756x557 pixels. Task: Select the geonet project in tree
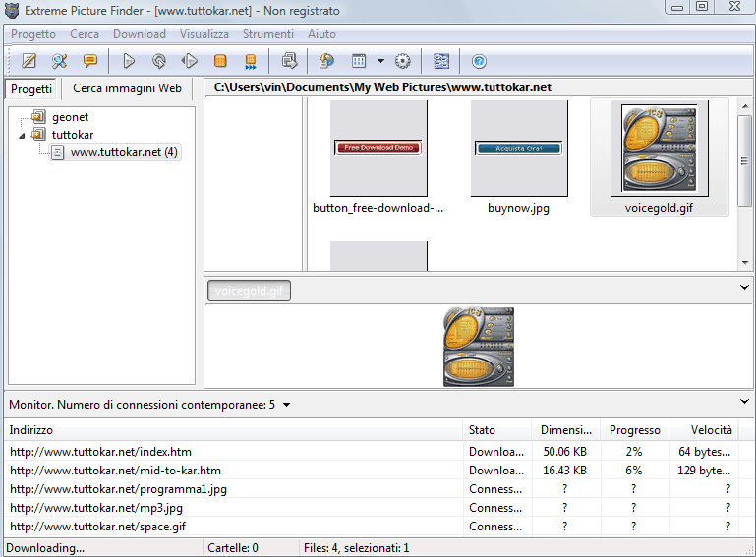coord(70,117)
